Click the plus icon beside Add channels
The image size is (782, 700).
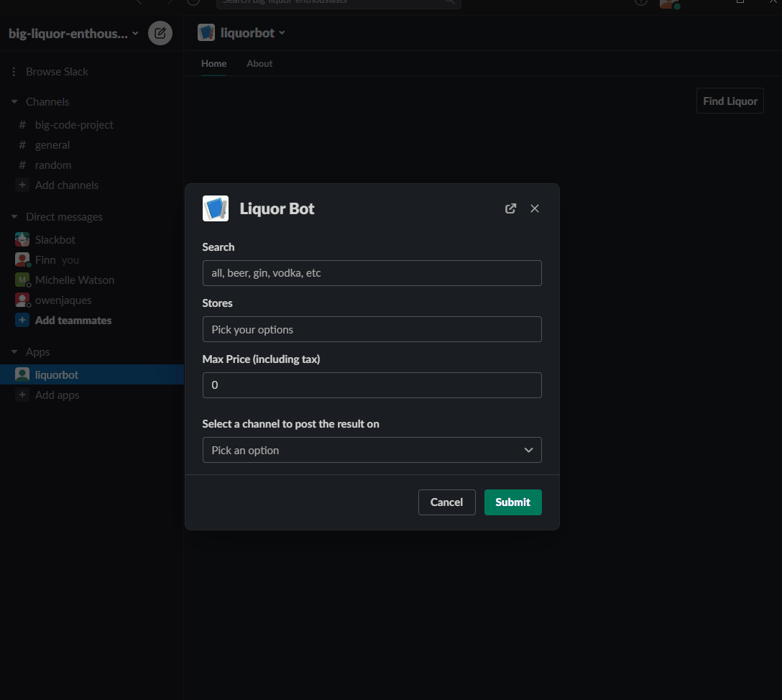(22, 185)
